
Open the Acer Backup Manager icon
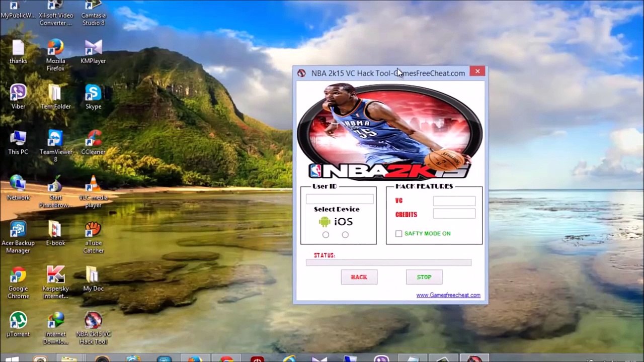[18, 237]
